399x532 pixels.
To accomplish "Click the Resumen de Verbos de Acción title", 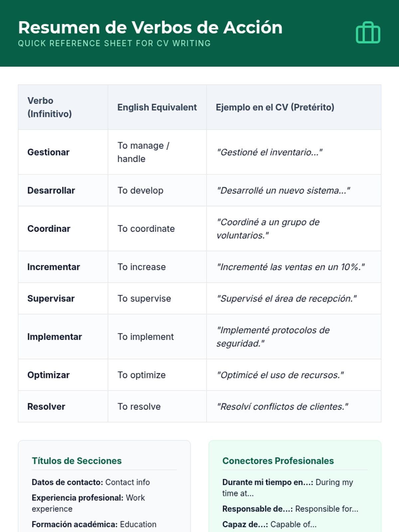I will click(150, 28).
